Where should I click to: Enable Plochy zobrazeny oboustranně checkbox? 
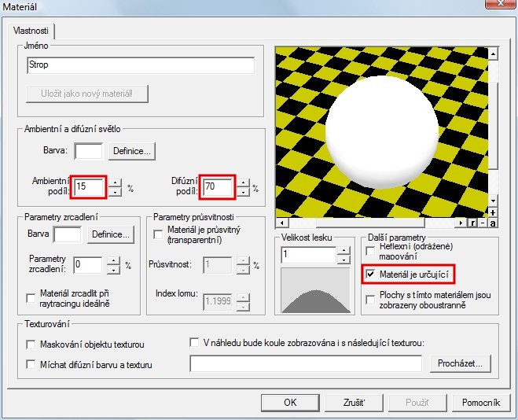click(371, 300)
